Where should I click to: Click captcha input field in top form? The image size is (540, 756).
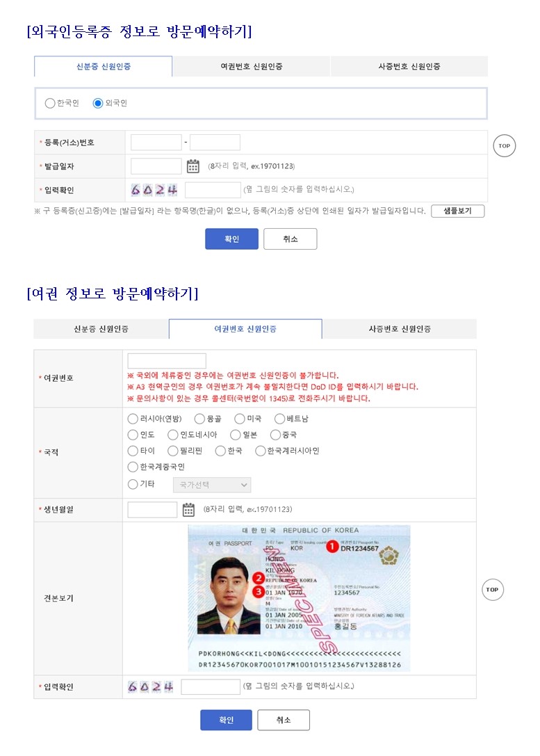(x=213, y=190)
